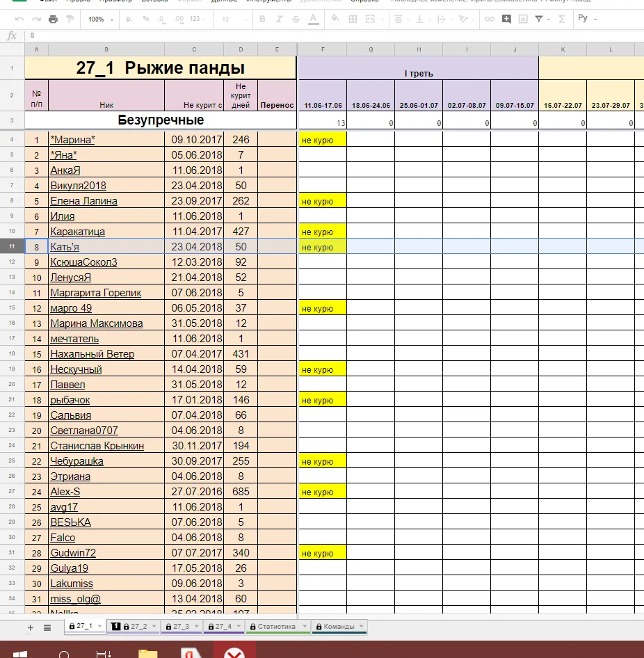The height and width of the screenshot is (658, 644).
Task: Toggle italic formatting
Action: [279, 19]
